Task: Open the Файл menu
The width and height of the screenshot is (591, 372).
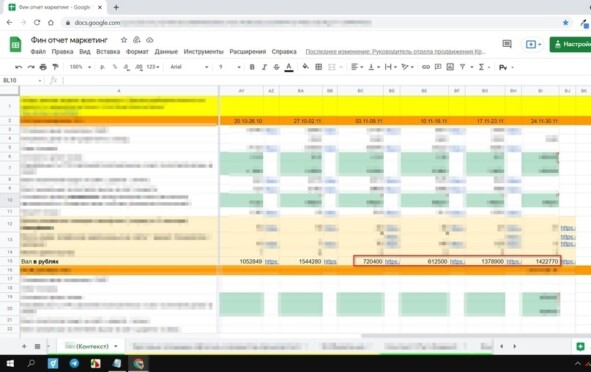Action: click(38, 52)
